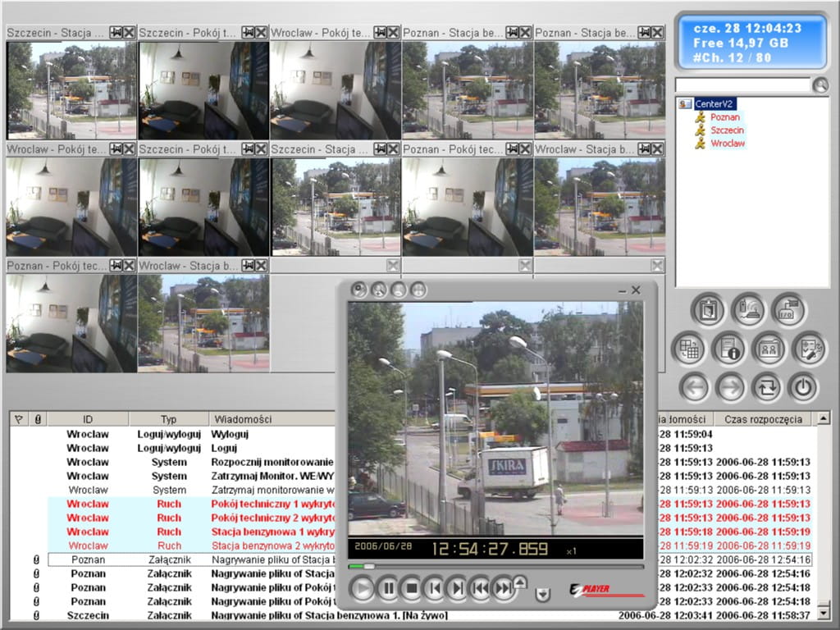Click the event log info icon
The width and height of the screenshot is (840, 630).
click(x=728, y=349)
